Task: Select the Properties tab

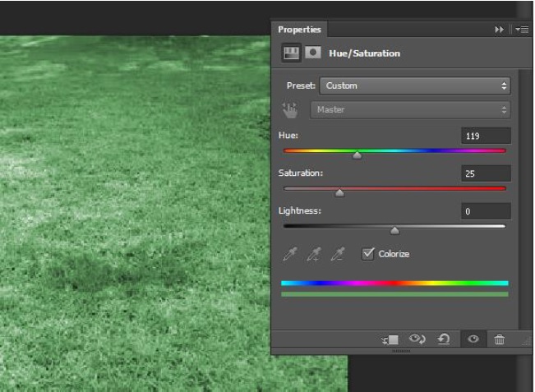Action: (299, 29)
